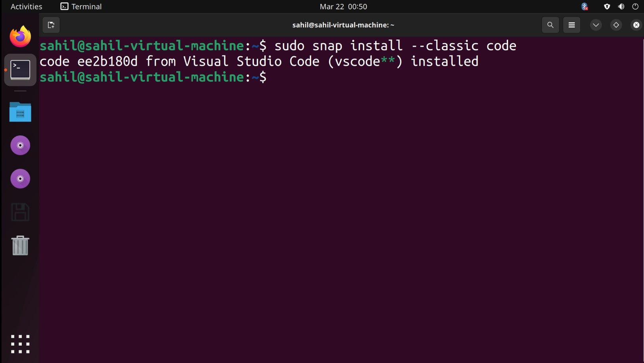
Task: Open the terminal tab switcher chevron
Action: [x=596, y=25]
